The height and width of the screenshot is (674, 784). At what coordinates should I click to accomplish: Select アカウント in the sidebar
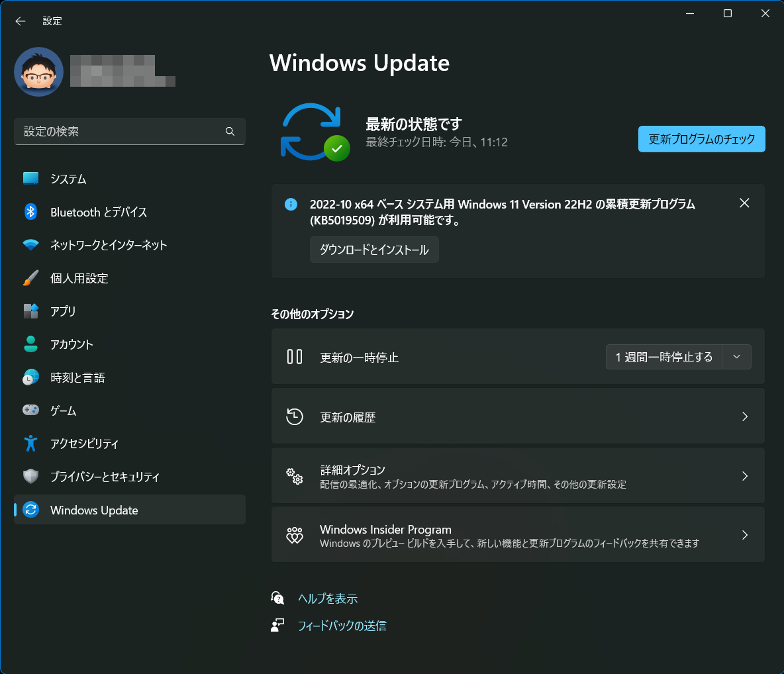130,344
